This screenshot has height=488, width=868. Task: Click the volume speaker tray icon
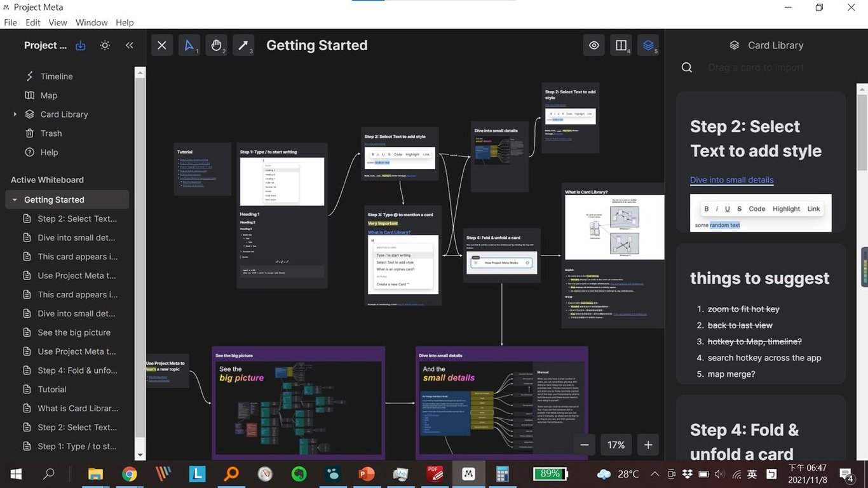point(719,474)
